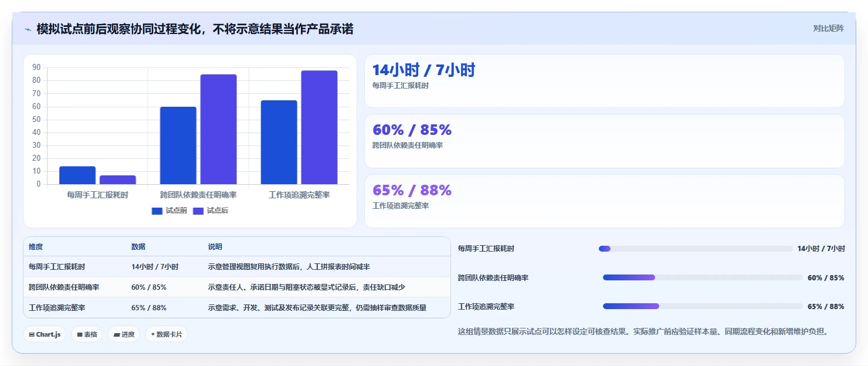The width and height of the screenshot is (868, 366).
Task: Click progress row label 每周手工汇报耗时
Action: pos(486,249)
